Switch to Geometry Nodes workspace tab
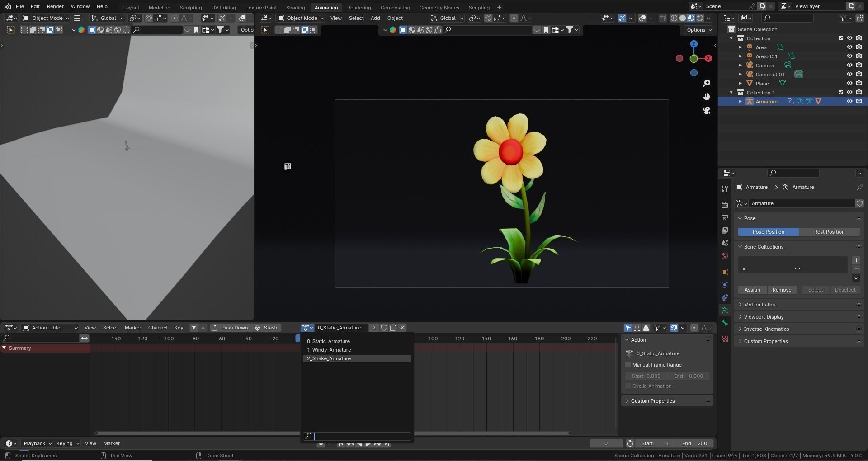The height and width of the screenshot is (461, 868). point(439,8)
